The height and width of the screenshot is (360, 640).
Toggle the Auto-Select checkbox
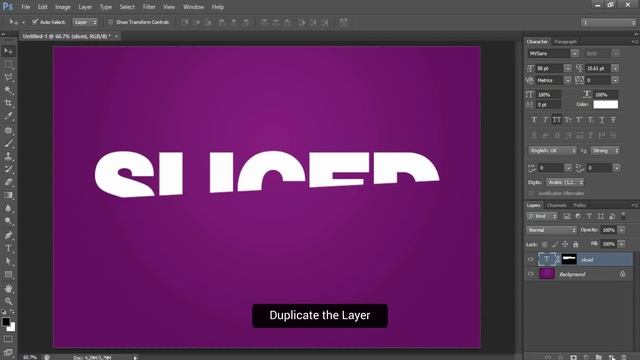[x=35, y=22]
